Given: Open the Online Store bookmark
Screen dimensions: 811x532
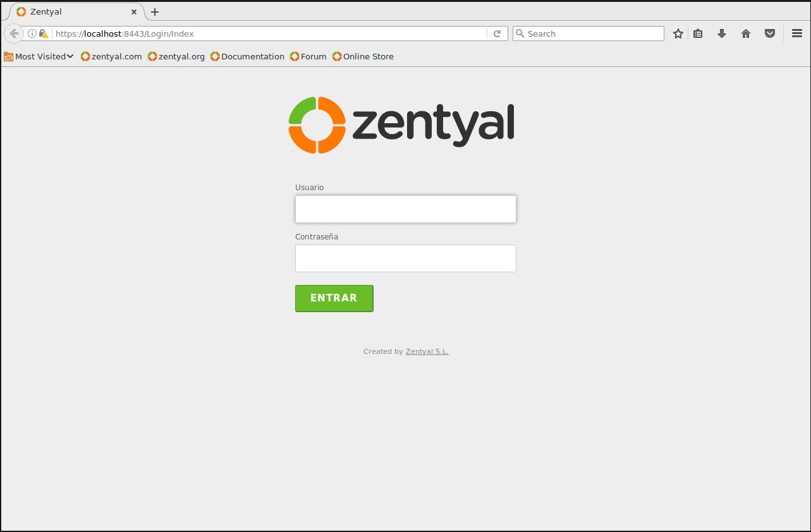Looking at the screenshot, I should [x=363, y=56].
